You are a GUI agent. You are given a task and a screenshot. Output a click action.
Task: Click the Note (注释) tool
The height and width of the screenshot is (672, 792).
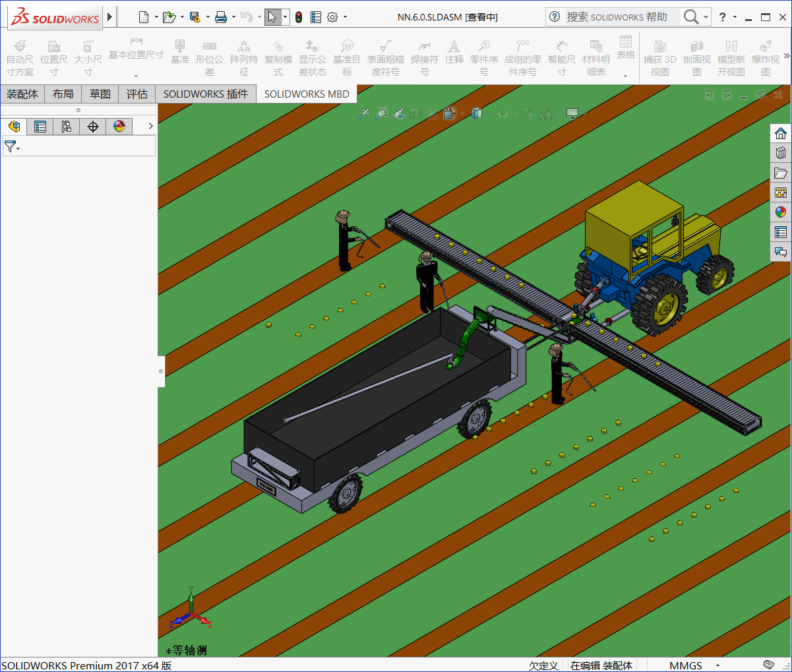click(x=454, y=52)
